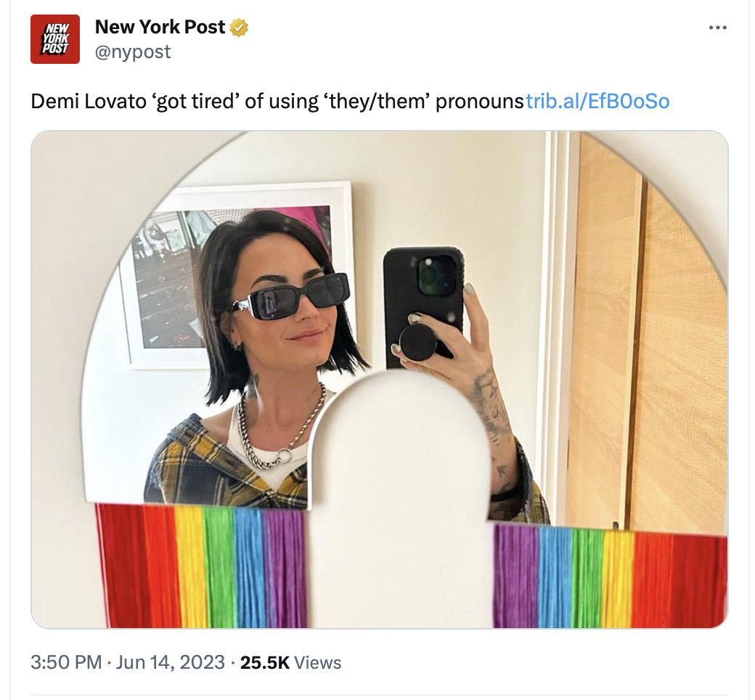The width and height of the screenshot is (755, 700).
Task: Follow the trib.al/EfBOoSo article link
Action: pyautogui.click(x=597, y=102)
